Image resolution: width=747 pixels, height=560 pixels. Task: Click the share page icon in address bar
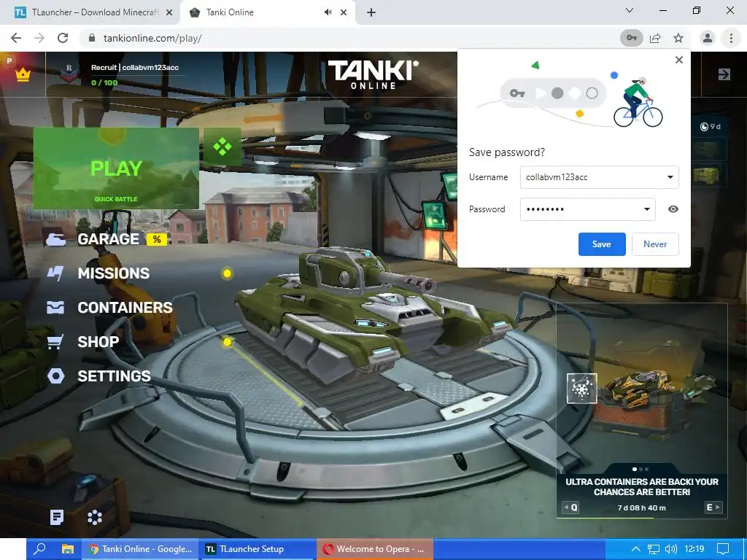655,38
